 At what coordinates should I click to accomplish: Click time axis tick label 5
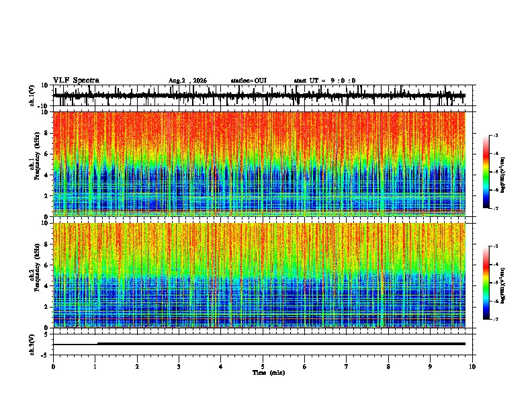263,367
